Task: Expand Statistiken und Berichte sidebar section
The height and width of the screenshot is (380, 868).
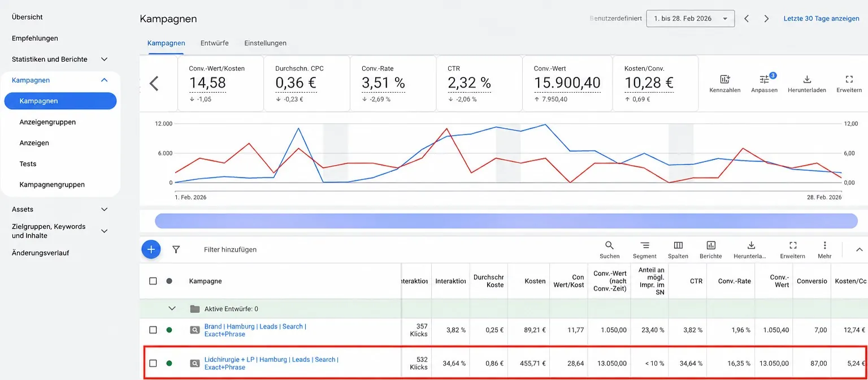Action: pyautogui.click(x=104, y=59)
